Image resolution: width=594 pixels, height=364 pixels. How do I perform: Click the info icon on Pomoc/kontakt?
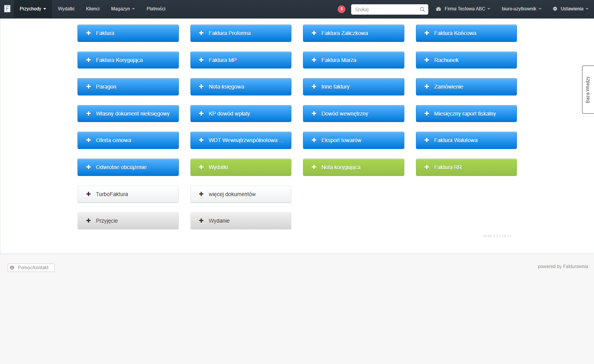tap(12, 268)
